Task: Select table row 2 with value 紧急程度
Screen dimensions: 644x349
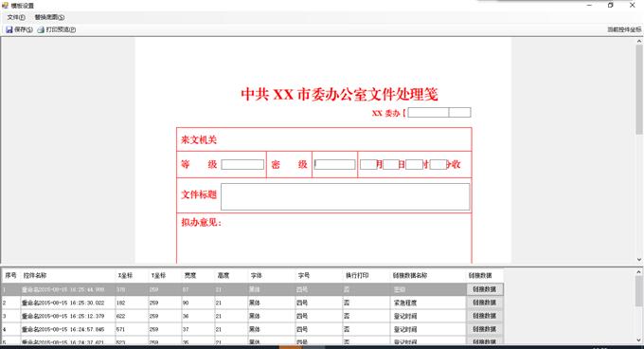Action: click(252, 303)
